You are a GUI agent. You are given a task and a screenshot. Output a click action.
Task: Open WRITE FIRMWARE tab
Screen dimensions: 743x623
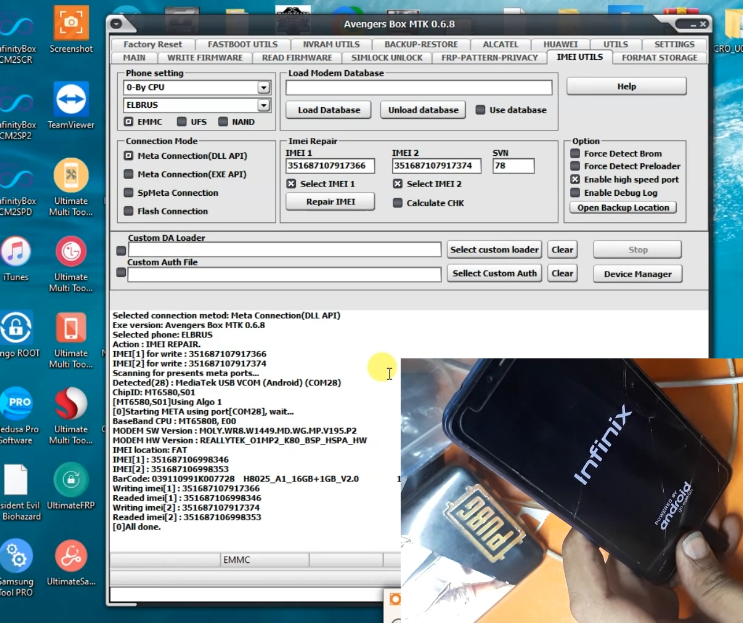click(205, 58)
